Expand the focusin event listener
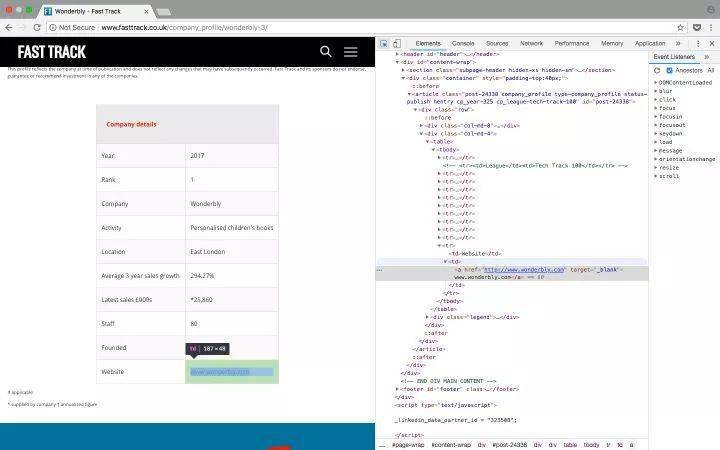 pyautogui.click(x=656, y=117)
